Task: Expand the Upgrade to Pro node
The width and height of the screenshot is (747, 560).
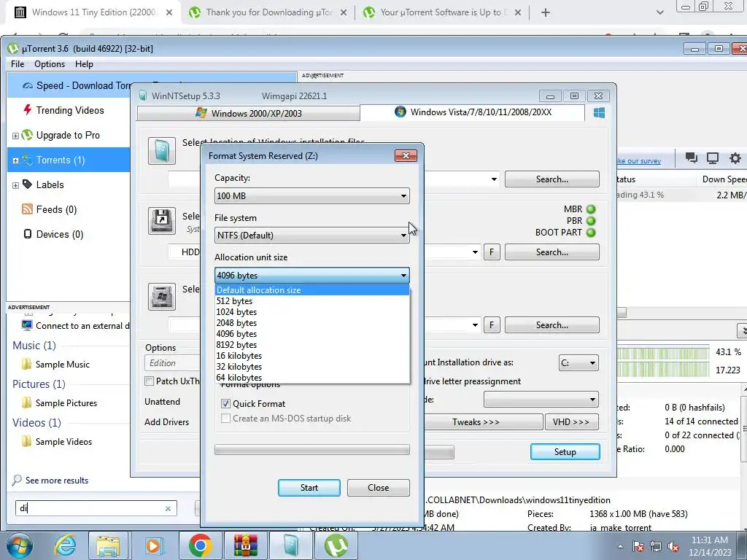Action: pyautogui.click(x=16, y=136)
